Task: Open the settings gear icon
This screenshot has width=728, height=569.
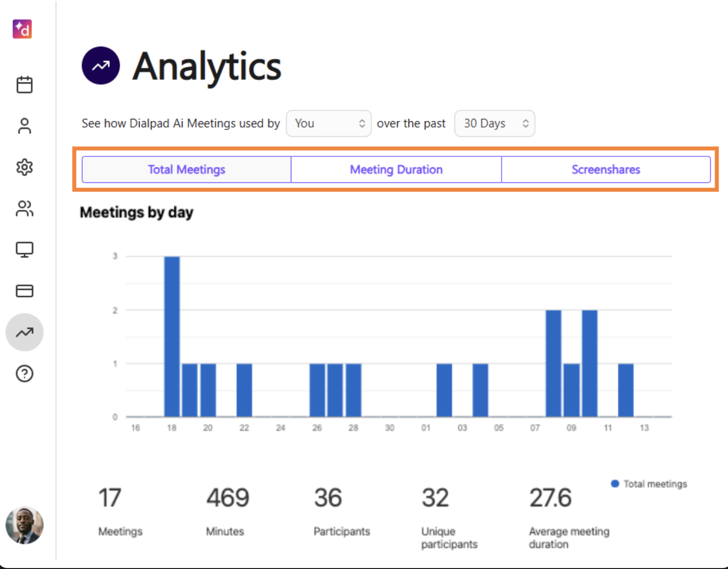Action: click(x=25, y=168)
